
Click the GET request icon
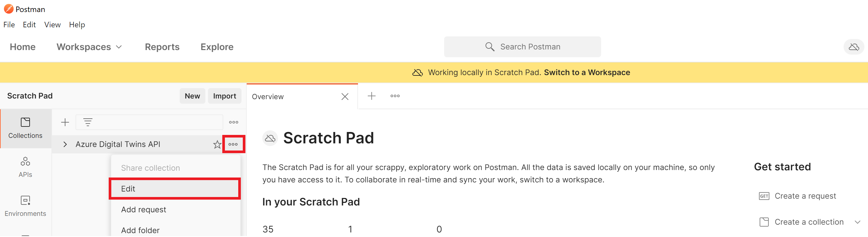(764, 196)
